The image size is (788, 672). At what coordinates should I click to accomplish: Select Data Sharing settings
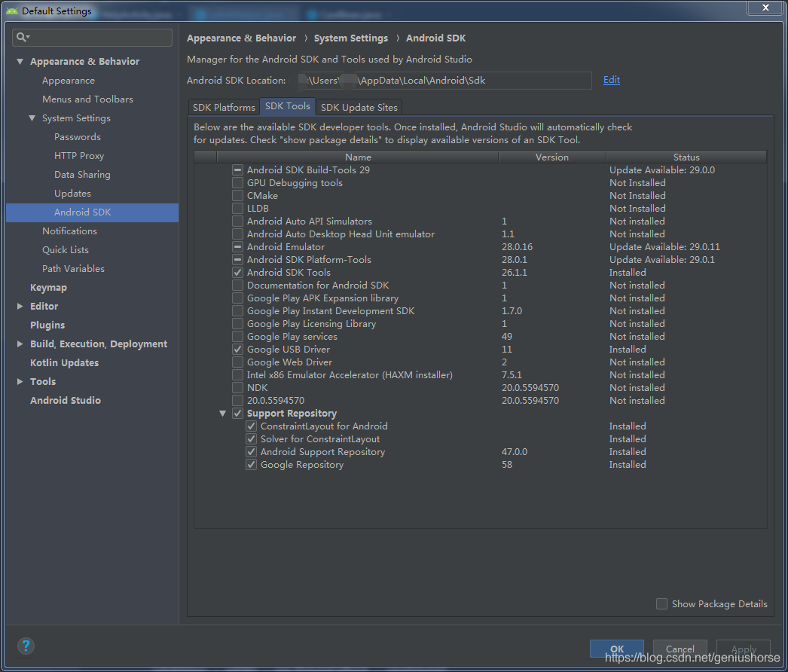82,175
